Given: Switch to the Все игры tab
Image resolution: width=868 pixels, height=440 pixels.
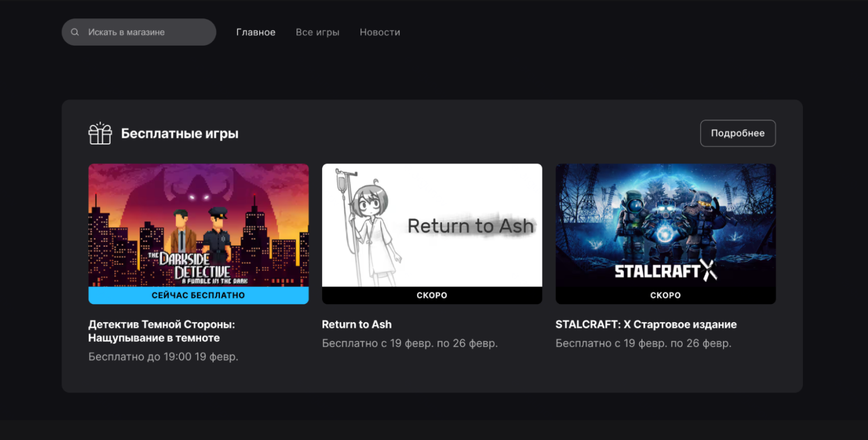Looking at the screenshot, I should pyautogui.click(x=318, y=32).
